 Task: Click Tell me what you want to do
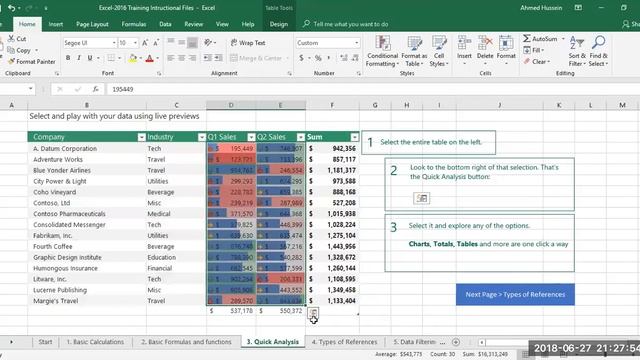(x=351, y=24)
